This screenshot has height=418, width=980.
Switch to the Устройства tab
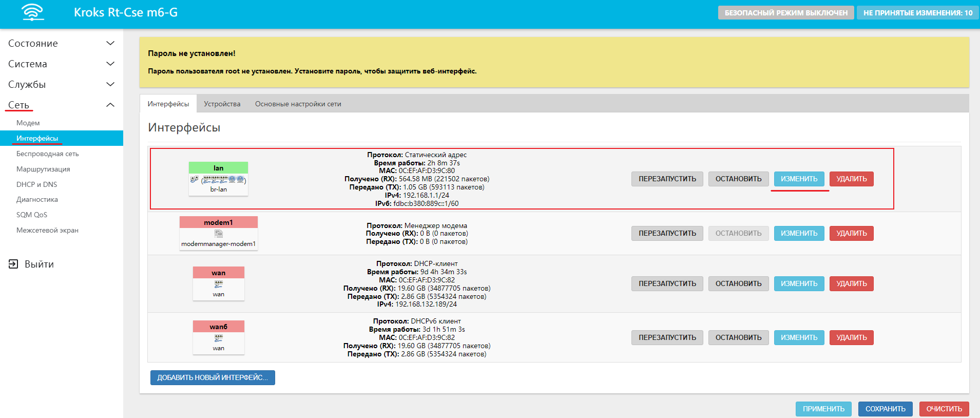(x=222, y=104)
